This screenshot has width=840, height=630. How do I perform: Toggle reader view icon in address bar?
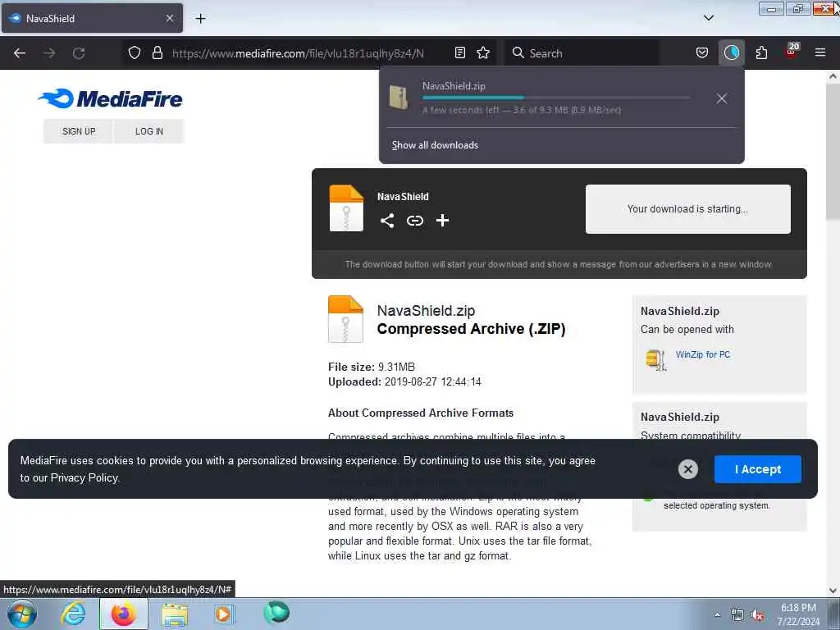coord(459,52)
